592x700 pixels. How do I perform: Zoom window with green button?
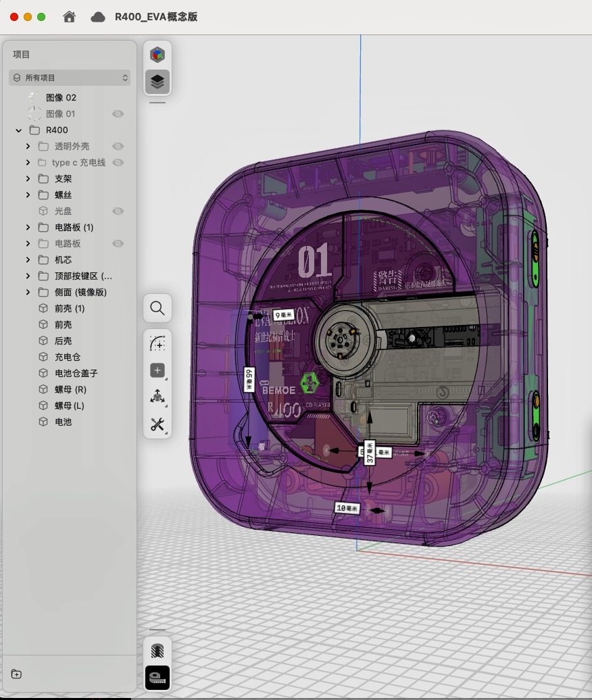coord(41,17)
